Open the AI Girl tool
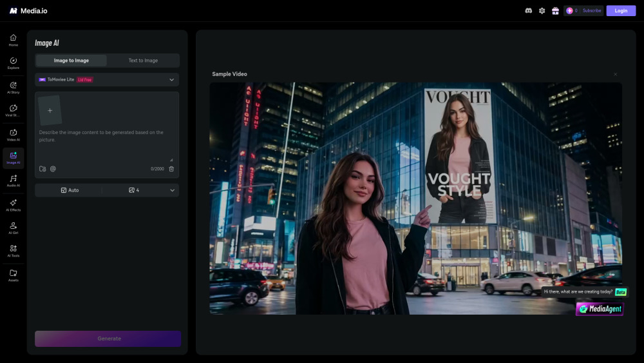 tap(13, 228)
